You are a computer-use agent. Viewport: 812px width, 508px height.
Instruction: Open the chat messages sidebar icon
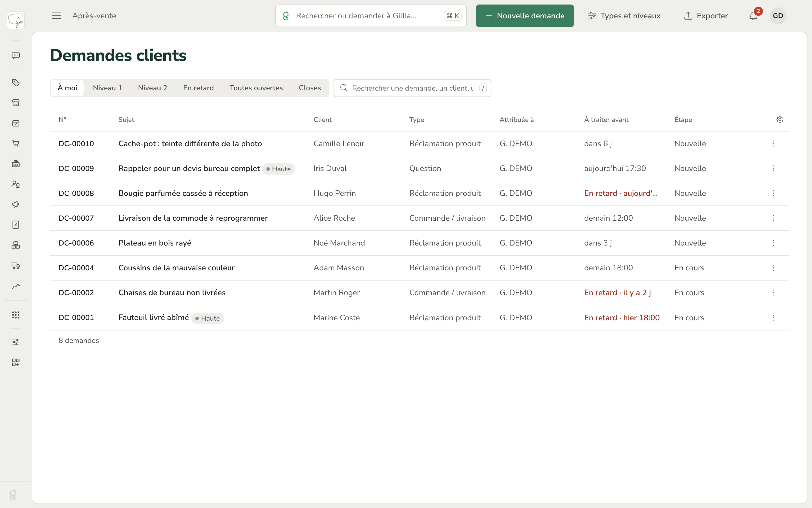coord(16,55)
